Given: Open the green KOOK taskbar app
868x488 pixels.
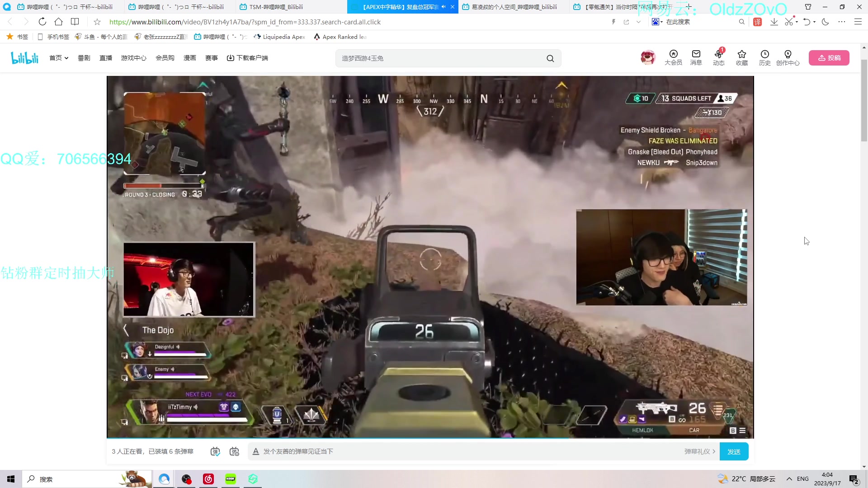Looking at the screenshot, I should coord(231,479).
